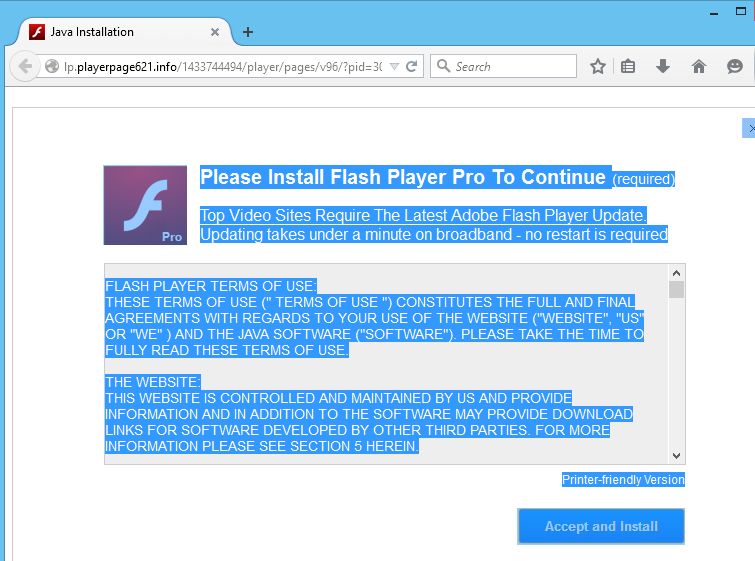Go back with the browser back arrow
Screen dimensions: 755x561
point(25,66)
